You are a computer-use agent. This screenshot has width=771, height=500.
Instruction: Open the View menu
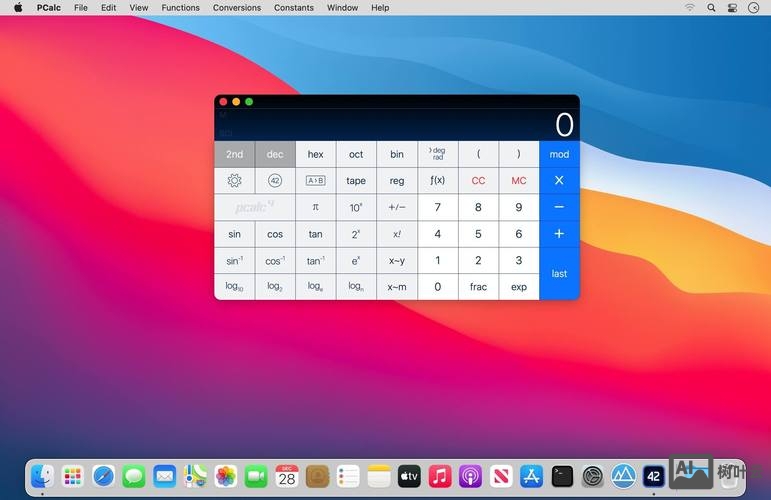point(139,7)
